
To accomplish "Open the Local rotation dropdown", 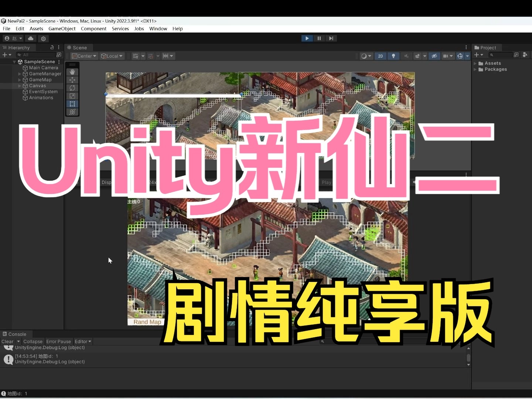I will click(x=112, y=56).
